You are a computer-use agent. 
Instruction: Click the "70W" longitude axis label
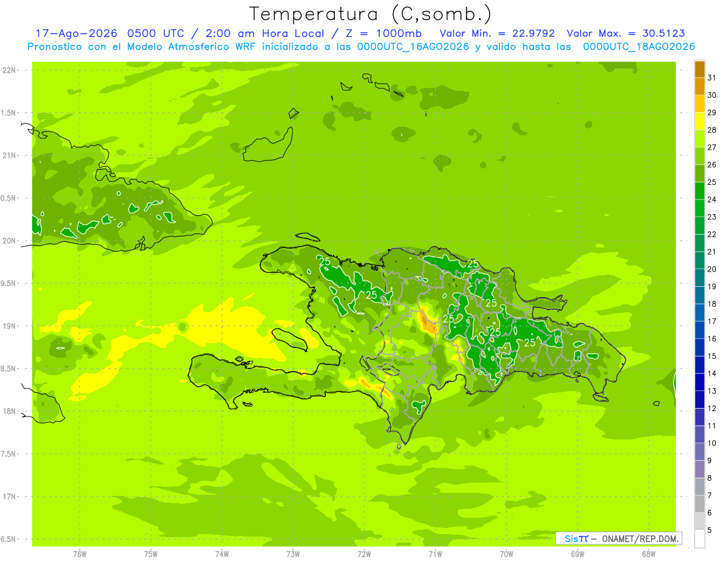(507, 554)
